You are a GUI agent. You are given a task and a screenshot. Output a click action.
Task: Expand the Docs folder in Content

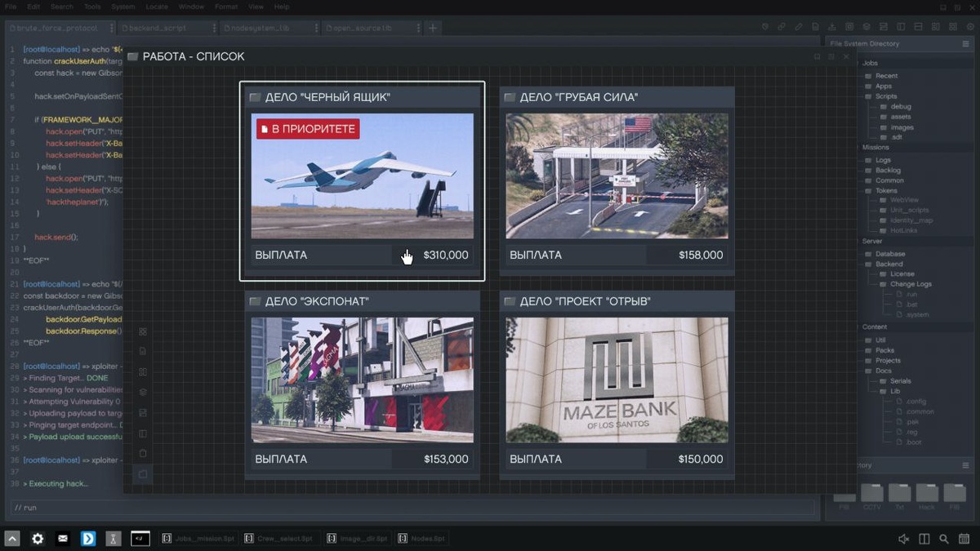pos(878,371)
